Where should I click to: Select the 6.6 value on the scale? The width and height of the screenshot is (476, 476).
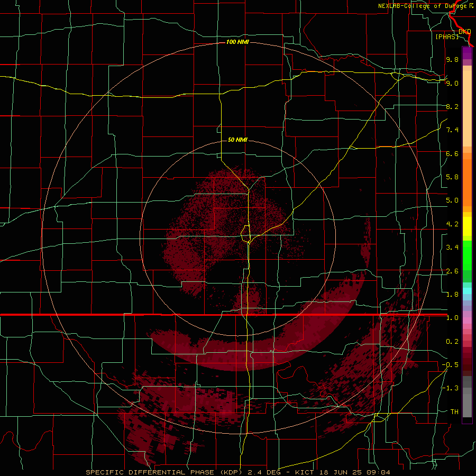tap(452, 153)
